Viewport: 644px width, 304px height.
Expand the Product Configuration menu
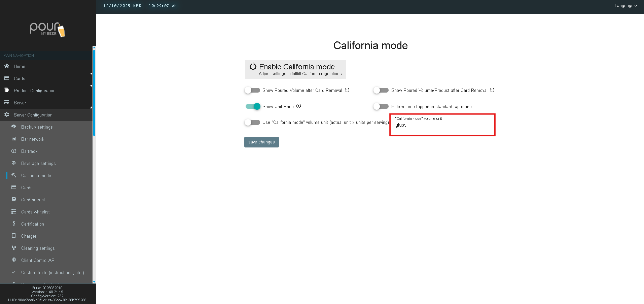coord(35,91)
